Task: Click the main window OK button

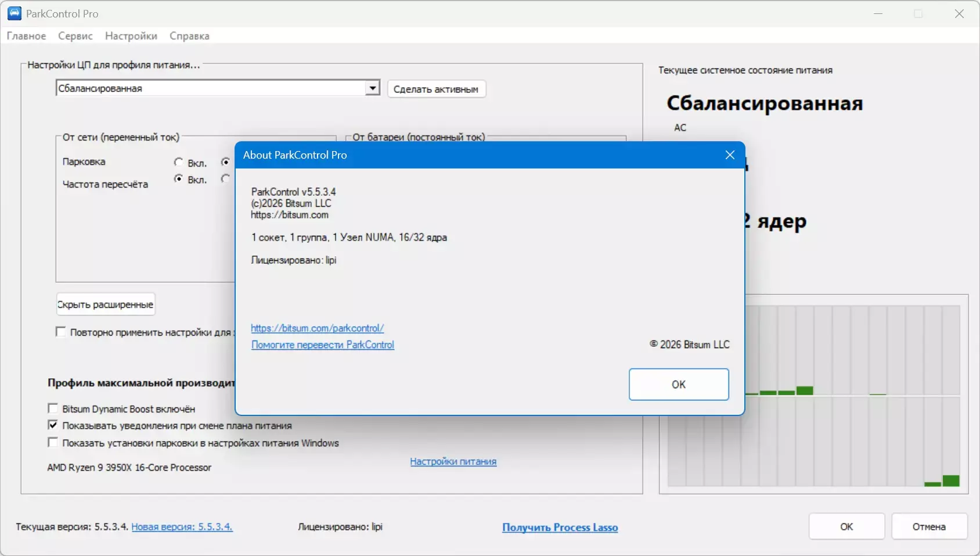Action: click(x=846, y=526)
